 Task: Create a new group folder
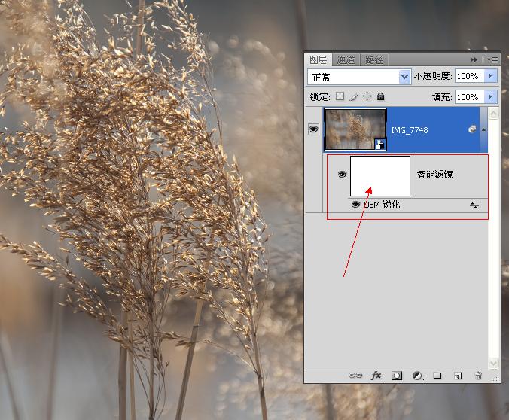point(437,376)
